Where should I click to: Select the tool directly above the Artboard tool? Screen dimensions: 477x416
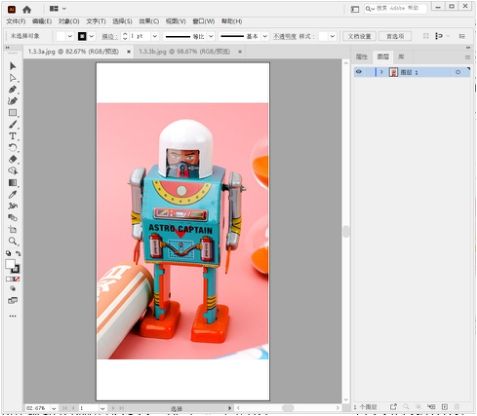(13, 218)
